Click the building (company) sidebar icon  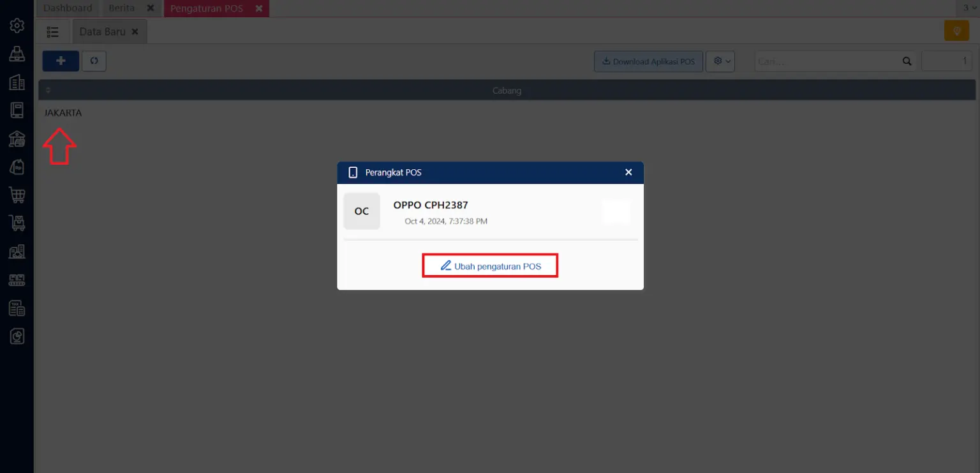point(17,82)
